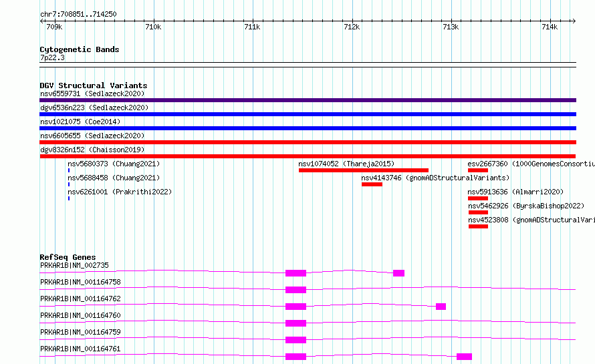The image size is (595, 364).
Task: Open nsv5913636 (Almarri2020) variant label
Action: 515,192
